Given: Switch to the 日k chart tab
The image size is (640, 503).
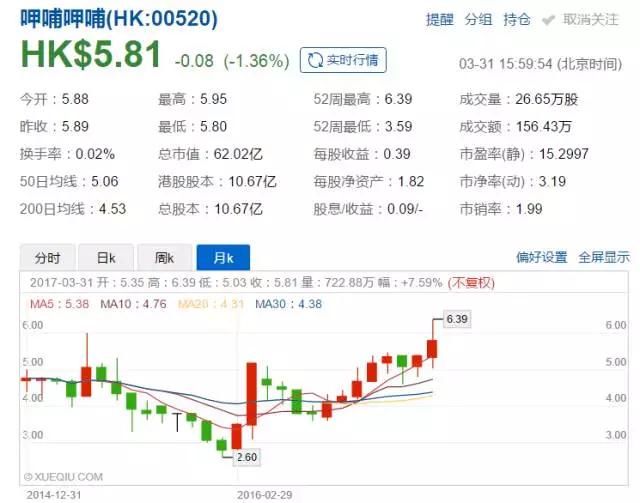Looking at the screenshot, I should coord(106,258).
